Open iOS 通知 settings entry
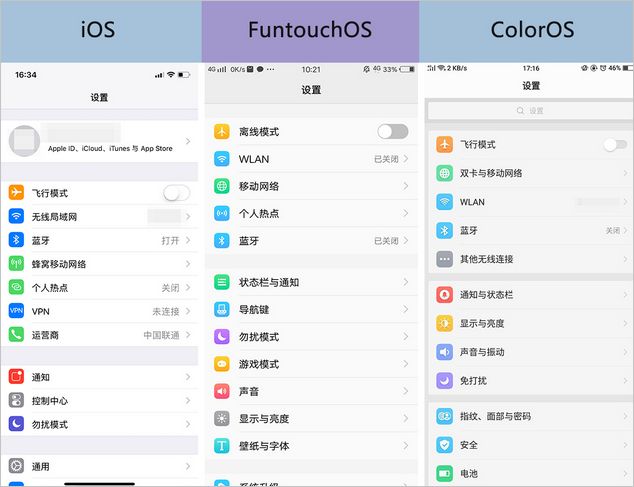Screen dimensions: 634x487 (x=99, y=377)
